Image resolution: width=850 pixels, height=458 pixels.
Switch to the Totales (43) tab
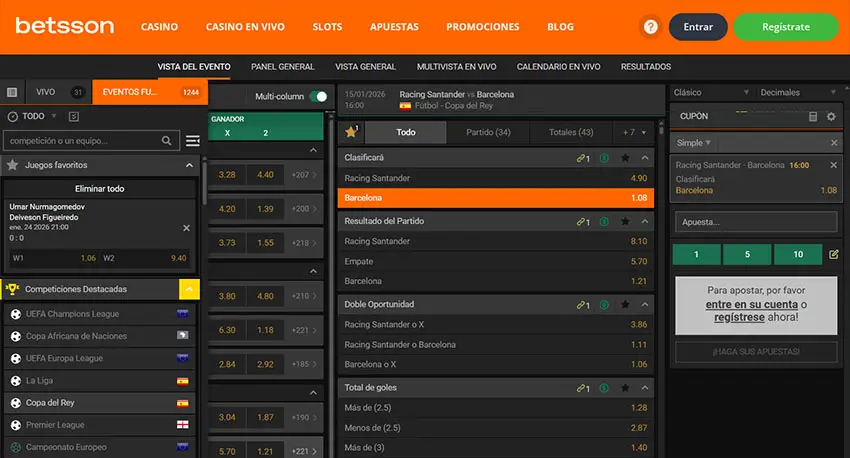(571, 132)
